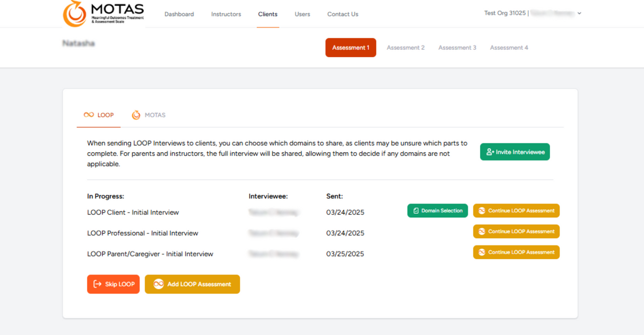The image size is (644, 335).
Task: Click the swirl icon on MOTAS tab
Action: click(136, 115)
